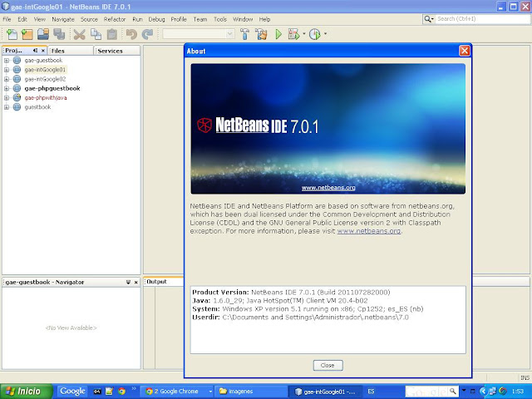
Task: Open the Profile button dropdown arrow
Action: click(x=325, y=33)
